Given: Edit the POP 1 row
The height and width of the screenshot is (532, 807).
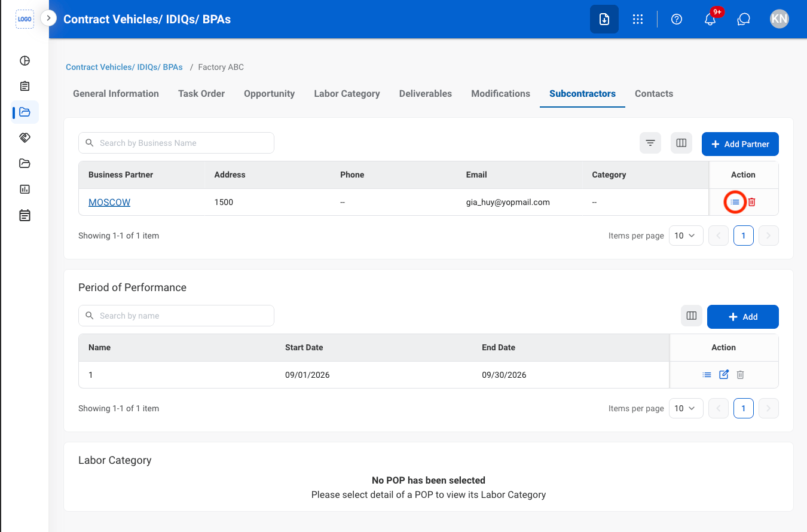Looking at the screenshot, I should tap(724, 375).
